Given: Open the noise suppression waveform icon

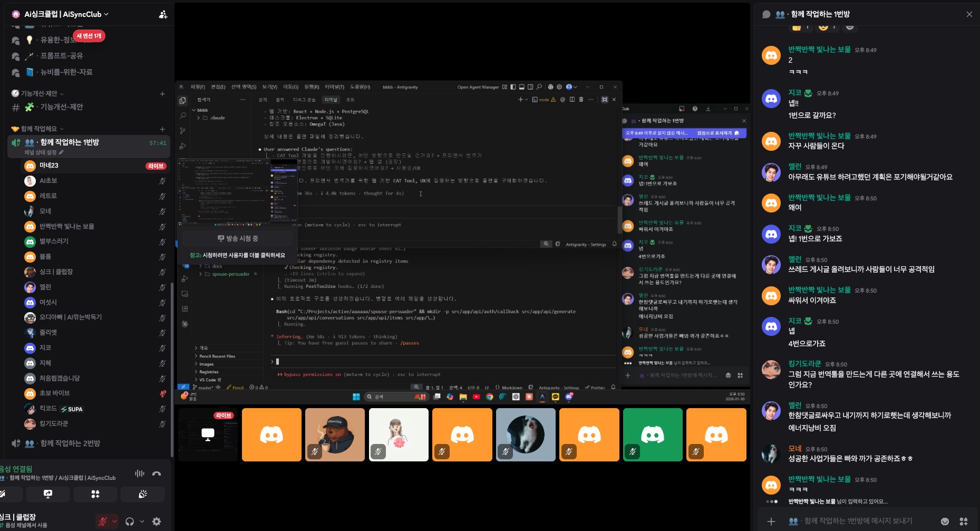Looking at the screenshot, I should click(139, 474).
